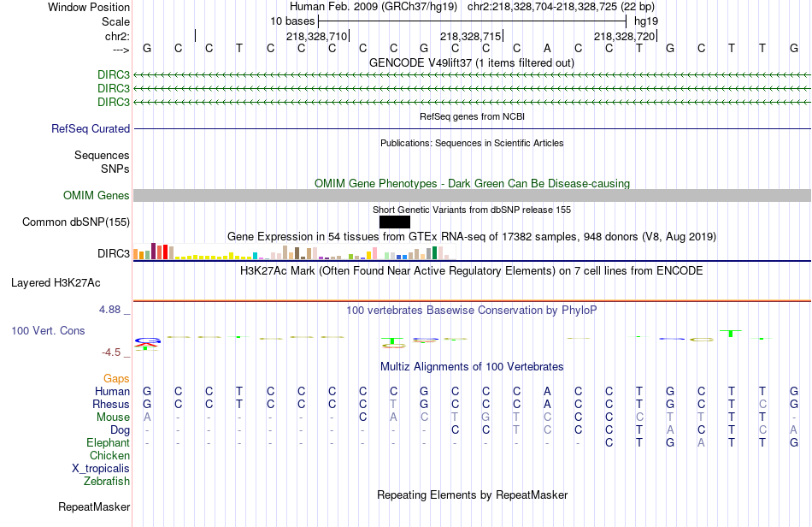Select the Scale label

point(115,21)
